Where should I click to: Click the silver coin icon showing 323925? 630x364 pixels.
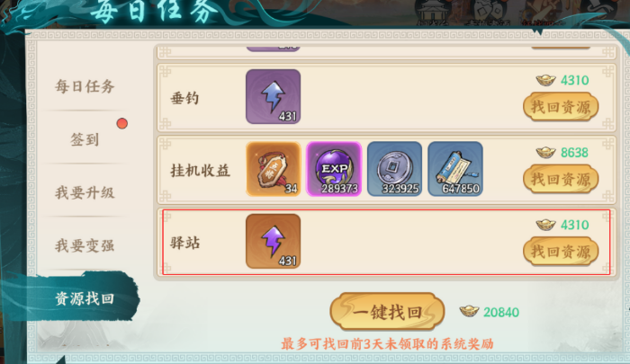[394, 169]
